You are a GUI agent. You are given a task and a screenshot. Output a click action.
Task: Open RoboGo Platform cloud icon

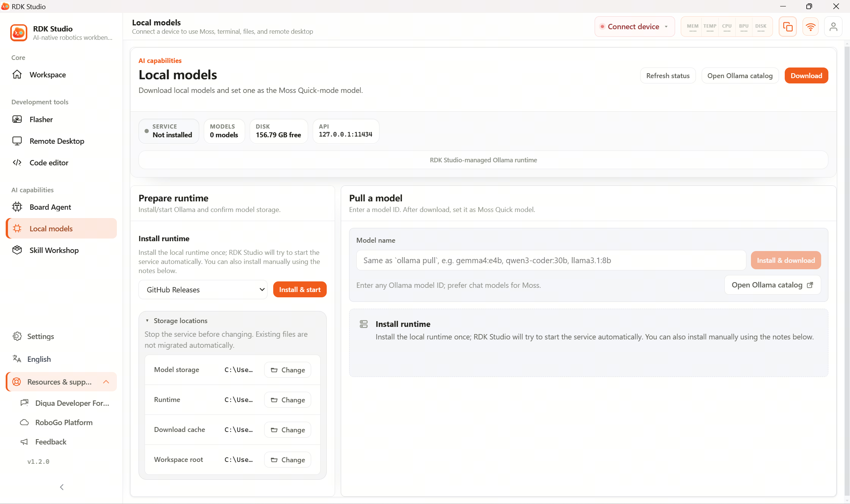(x=25, y=422)
